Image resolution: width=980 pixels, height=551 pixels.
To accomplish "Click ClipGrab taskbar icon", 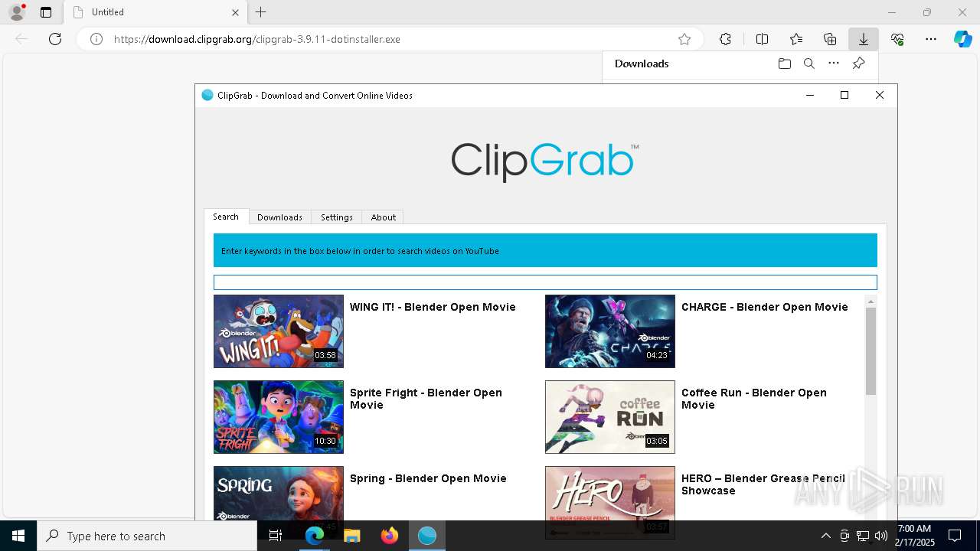I will tap(427, 536).
